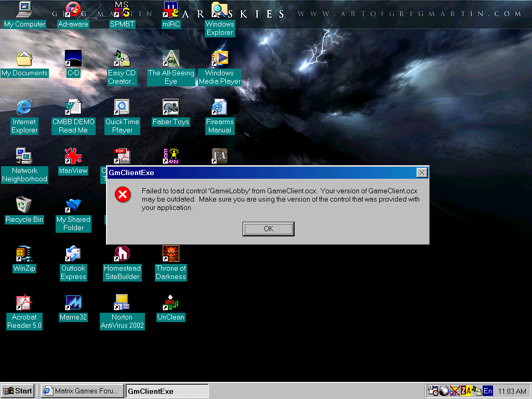Open Task Scheduler tray icon
532x399 pixels.
click(x=433, y=391)
